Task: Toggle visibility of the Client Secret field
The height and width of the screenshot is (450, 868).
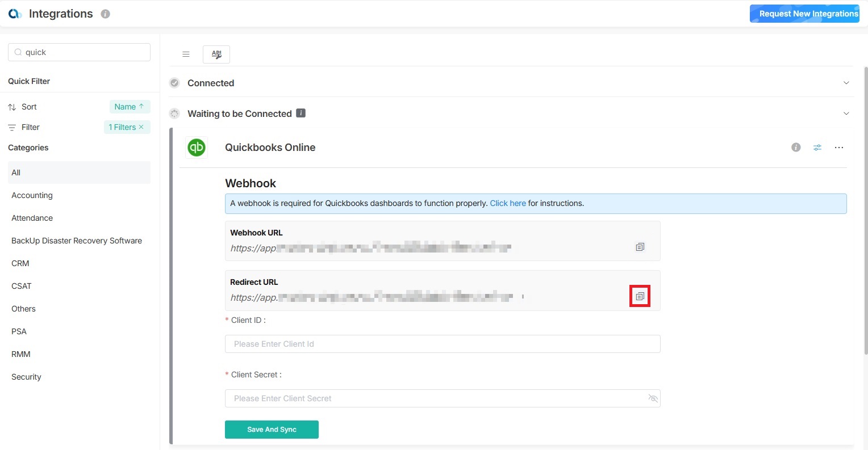Action: (x=653, y=398)
